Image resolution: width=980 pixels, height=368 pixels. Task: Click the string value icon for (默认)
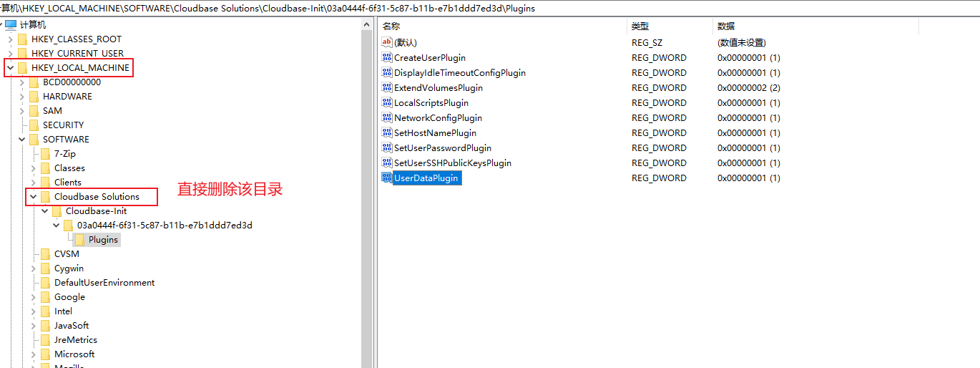pyautogui.click(x=387, y=43)
